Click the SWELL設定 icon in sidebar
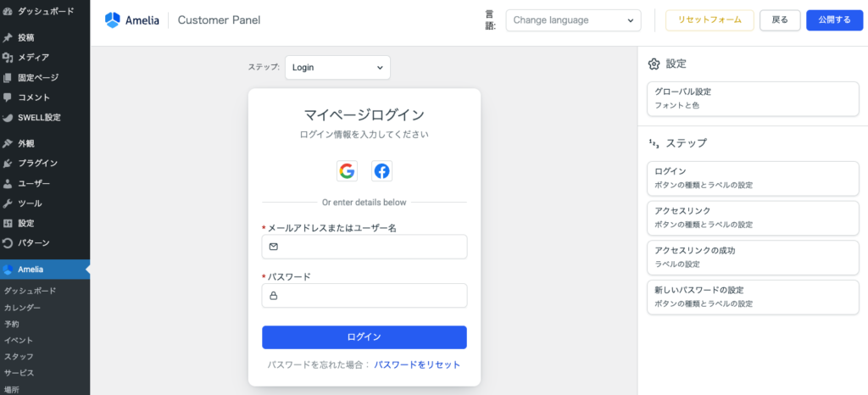The image size is (868, 395). click(8, 118)
